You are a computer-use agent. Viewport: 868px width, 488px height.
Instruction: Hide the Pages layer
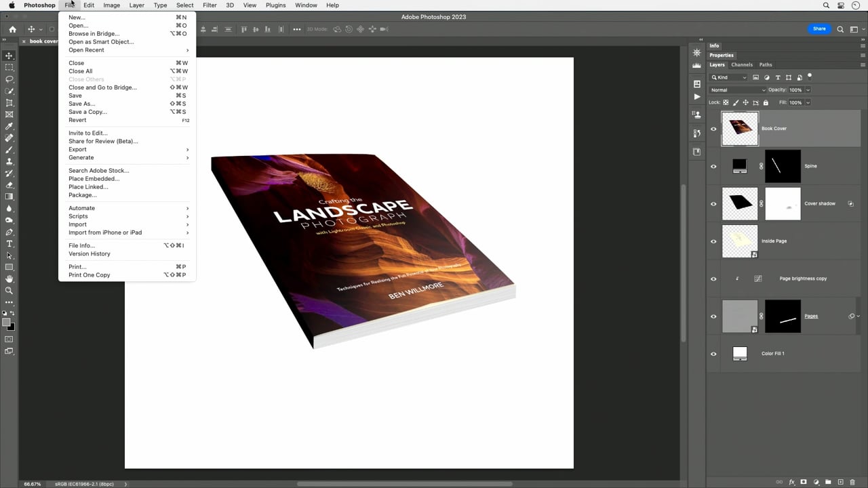[x=713, y=317]
